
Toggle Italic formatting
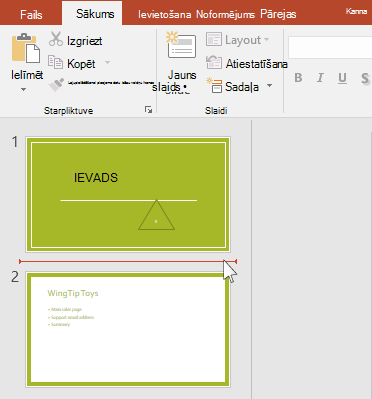[320, 78]
